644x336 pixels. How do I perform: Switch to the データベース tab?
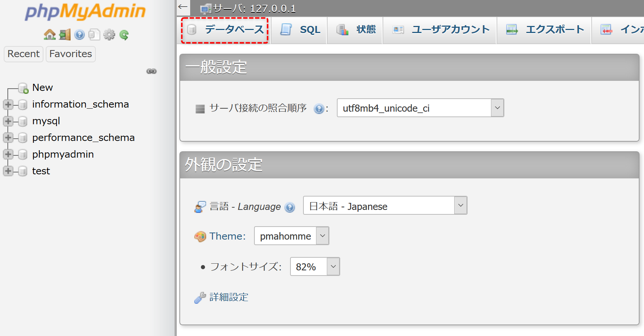point(225,30)
